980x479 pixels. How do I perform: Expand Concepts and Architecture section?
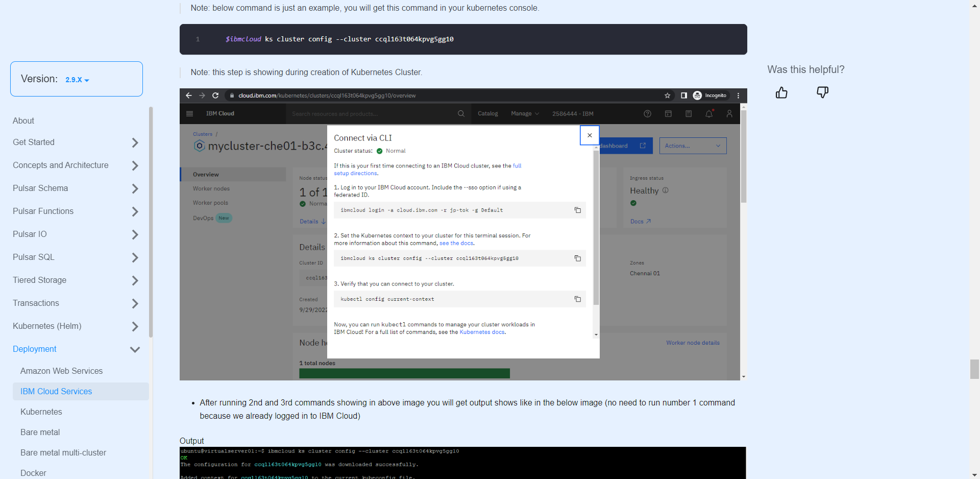[135, 165]
